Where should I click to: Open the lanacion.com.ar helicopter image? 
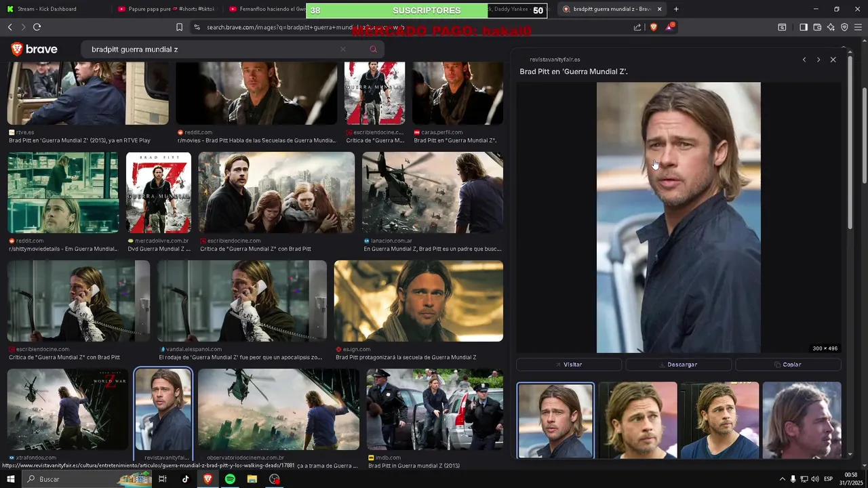point(433,192)
